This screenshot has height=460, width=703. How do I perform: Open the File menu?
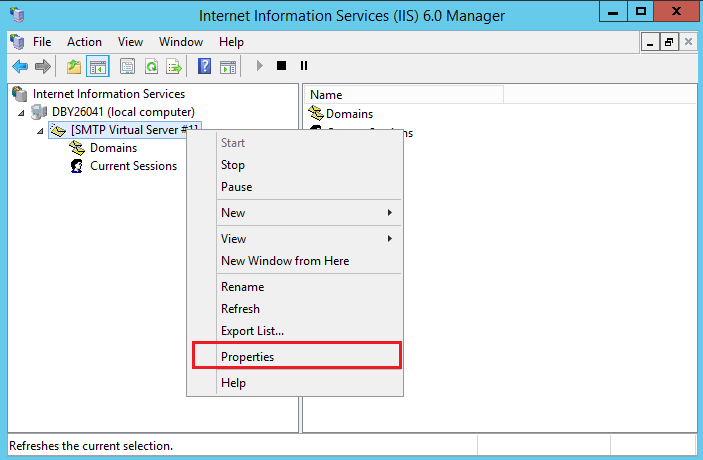pos(42,42)
